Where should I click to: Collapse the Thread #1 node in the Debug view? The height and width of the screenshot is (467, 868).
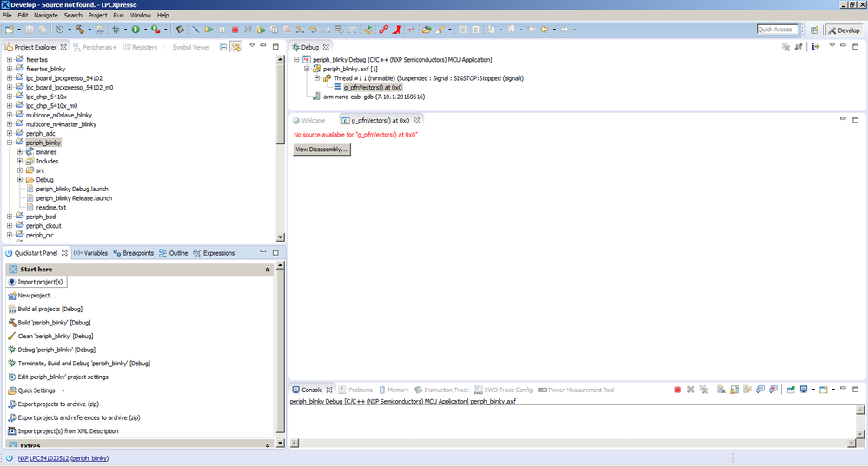click(x=317, y=78)
